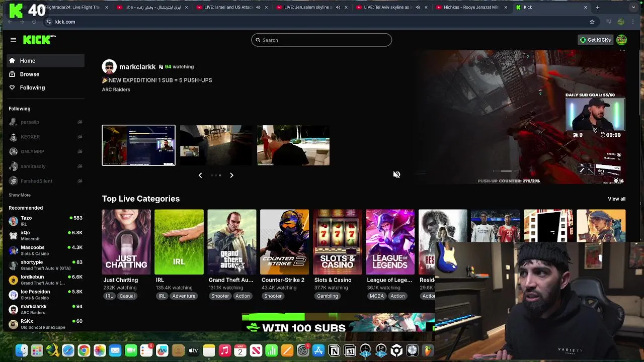The height and width of the screenshot is (362, 644).
Task: Open IRL category card
Action: coord(179,242)
